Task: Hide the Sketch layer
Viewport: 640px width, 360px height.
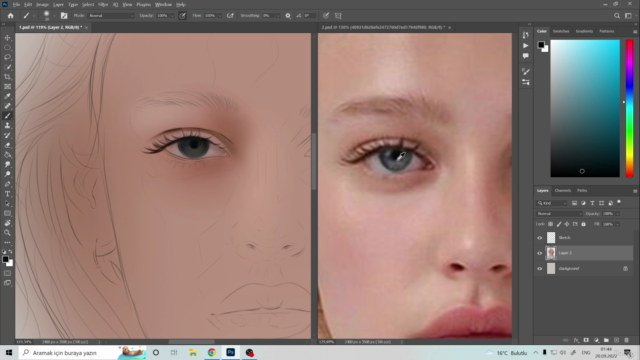Action: tap(540, 238)
